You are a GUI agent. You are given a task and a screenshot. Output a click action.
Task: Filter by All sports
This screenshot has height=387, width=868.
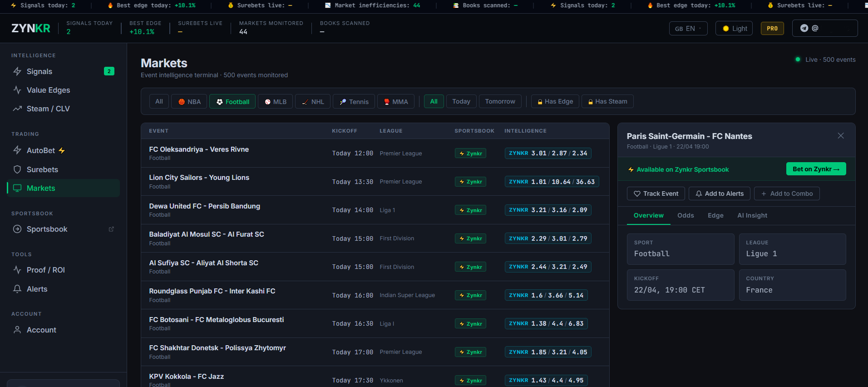tap(159, 102)
